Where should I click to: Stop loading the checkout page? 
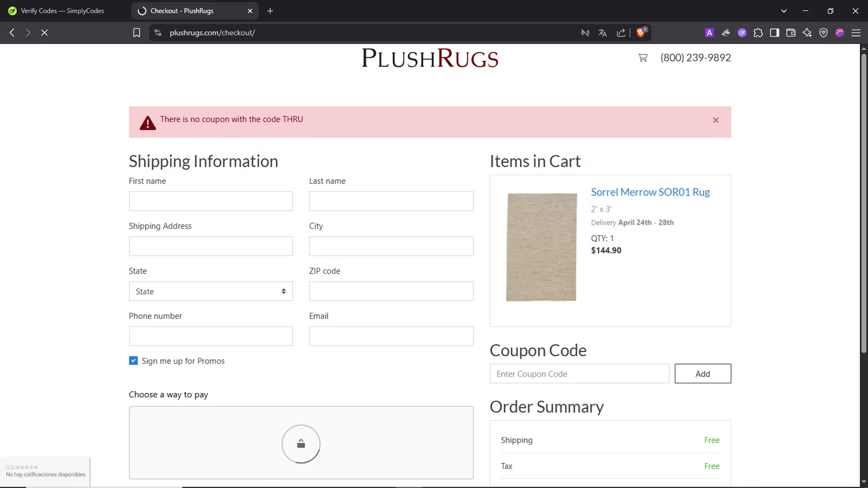tap(45, 33)
